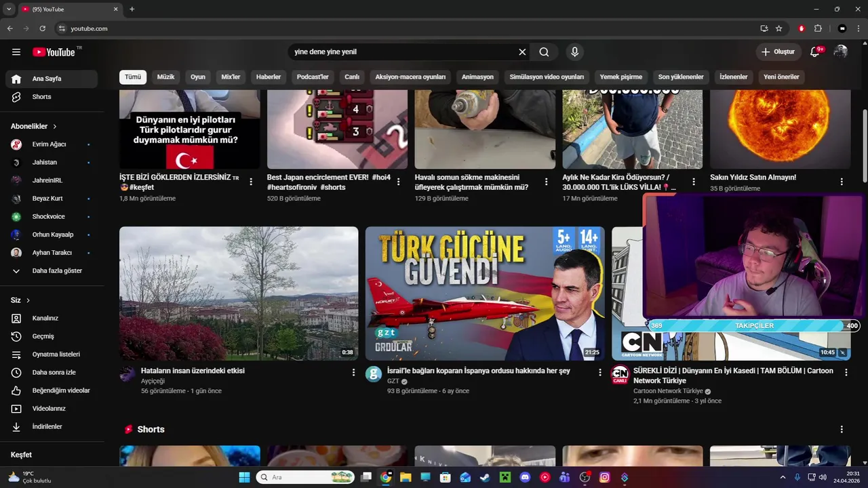
Task: Open Evrim Ağacı subscription channel
Action: (52, 144)
